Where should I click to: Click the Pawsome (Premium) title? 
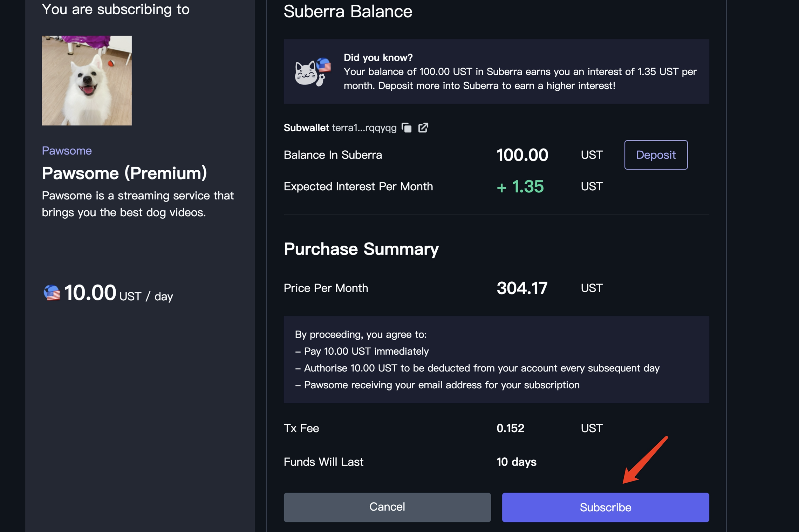[x=124, y=173]
